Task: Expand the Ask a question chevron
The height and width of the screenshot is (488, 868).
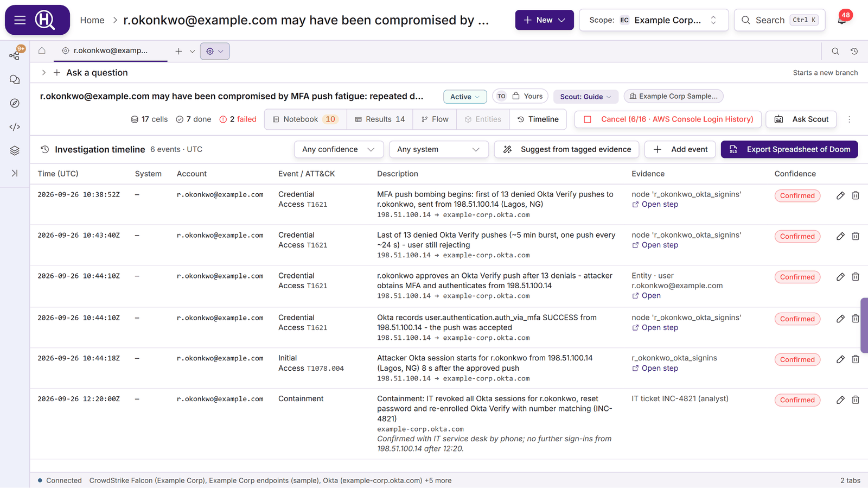Action: 44,73
